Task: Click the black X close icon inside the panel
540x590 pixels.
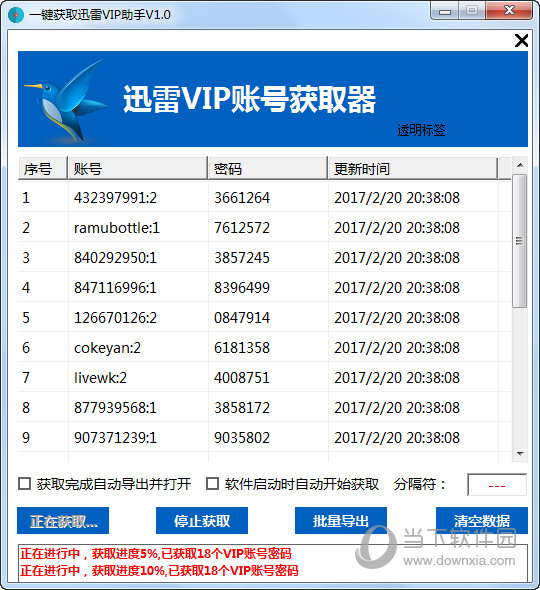Action: click(x=521, y=40)
